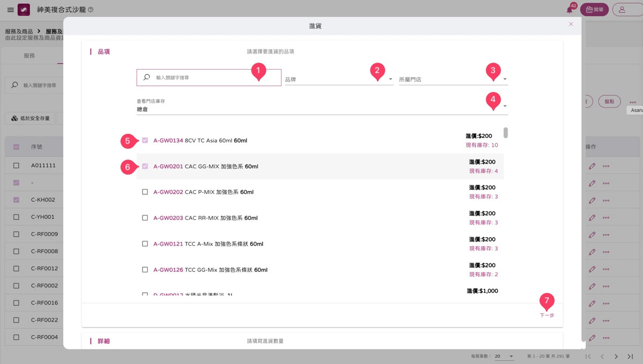Open more options for A011111 row
This screenshot has height=364, width=643.
point(606,166)
